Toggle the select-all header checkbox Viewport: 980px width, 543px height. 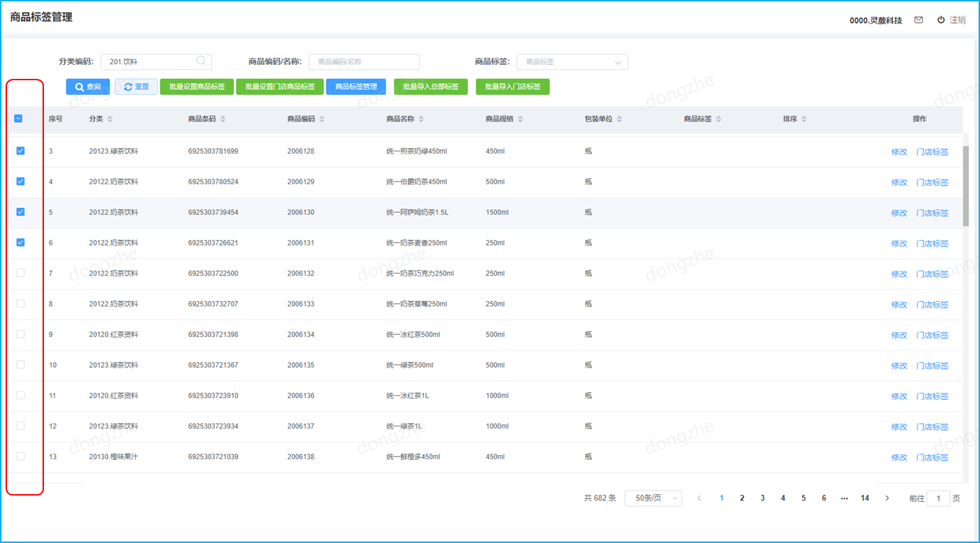point(19,119)
